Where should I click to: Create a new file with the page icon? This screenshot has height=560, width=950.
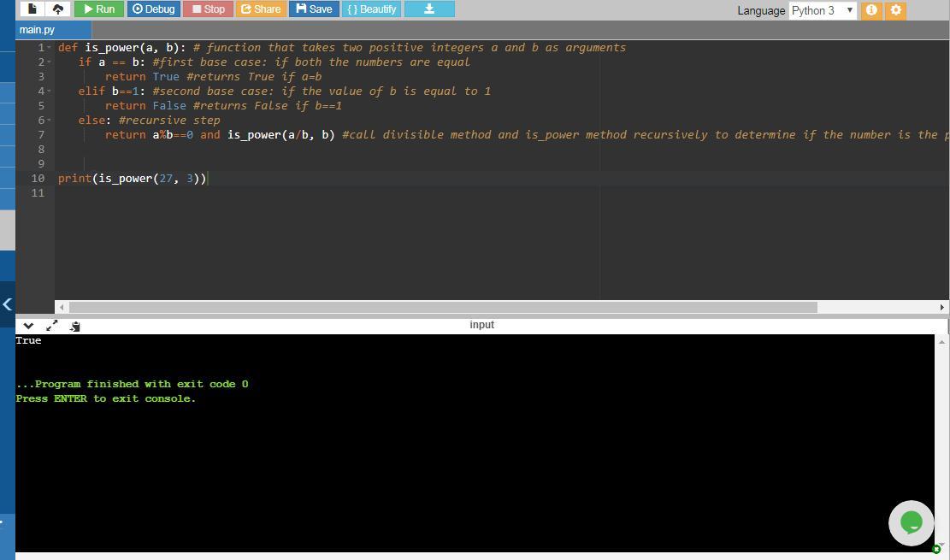[x=32, y=9]
